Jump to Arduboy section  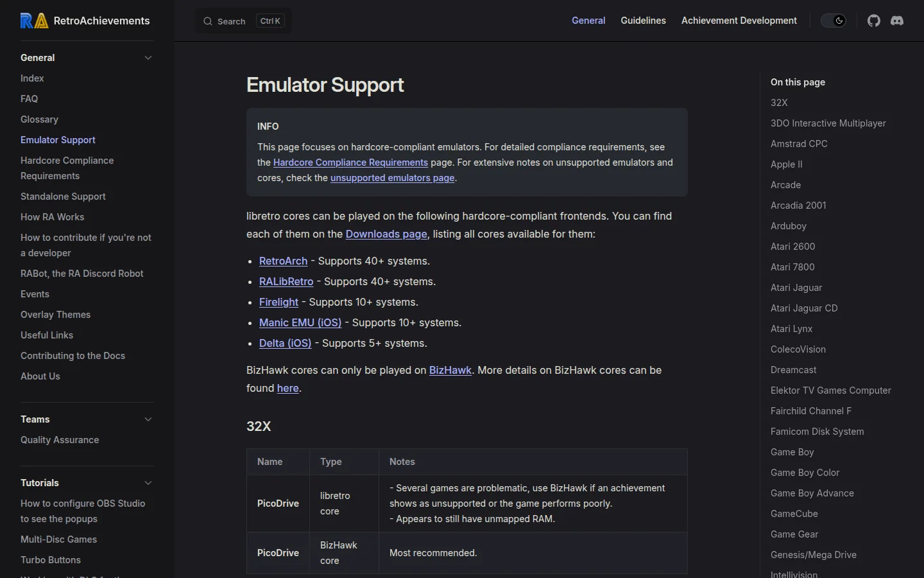pos(789,226)
